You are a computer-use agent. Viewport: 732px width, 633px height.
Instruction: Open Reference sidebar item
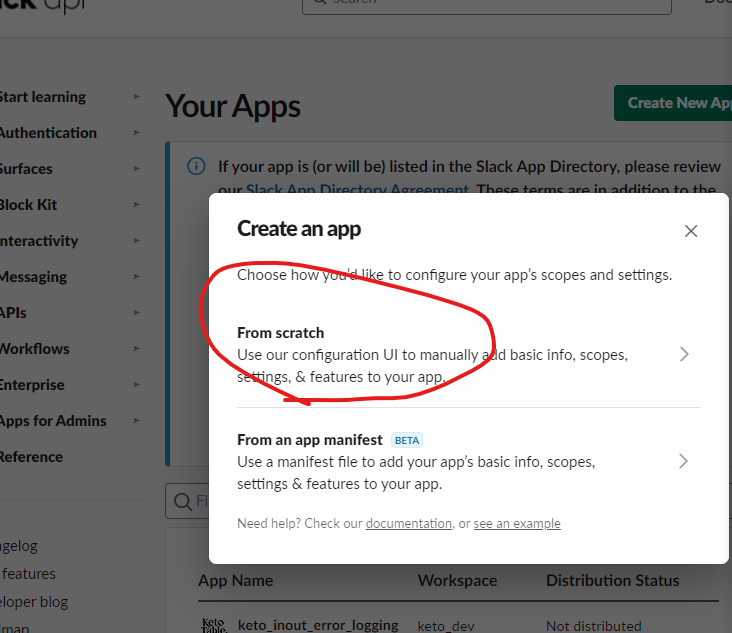point(31,457)
